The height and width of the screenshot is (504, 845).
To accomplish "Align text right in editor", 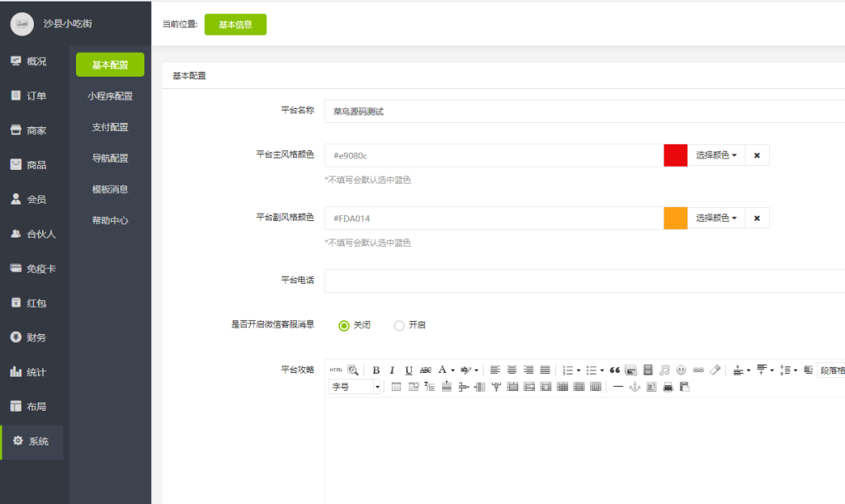I will 528,370.
